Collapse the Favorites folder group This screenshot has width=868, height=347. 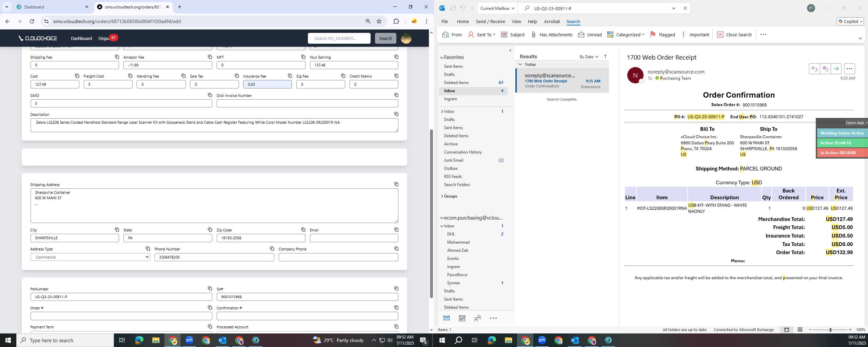442,58
